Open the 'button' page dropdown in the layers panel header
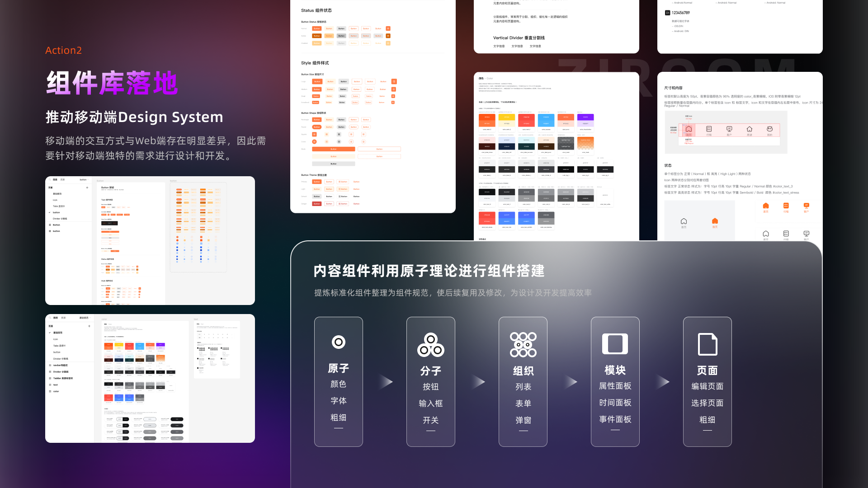Image resolution: width=868 pixels, height=488 pixels. 84,179
